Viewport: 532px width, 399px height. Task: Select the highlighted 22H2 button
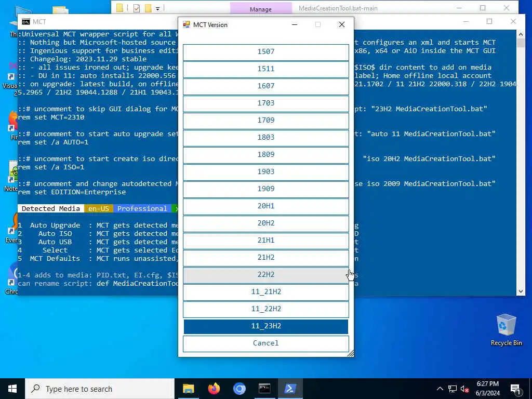pos(265,275)
